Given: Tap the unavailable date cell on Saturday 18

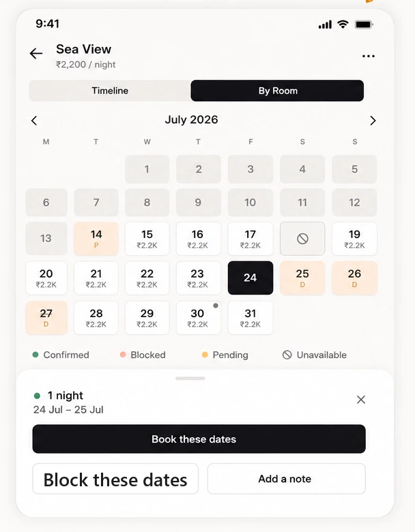Looking at the screenshot, I should 302,239.
